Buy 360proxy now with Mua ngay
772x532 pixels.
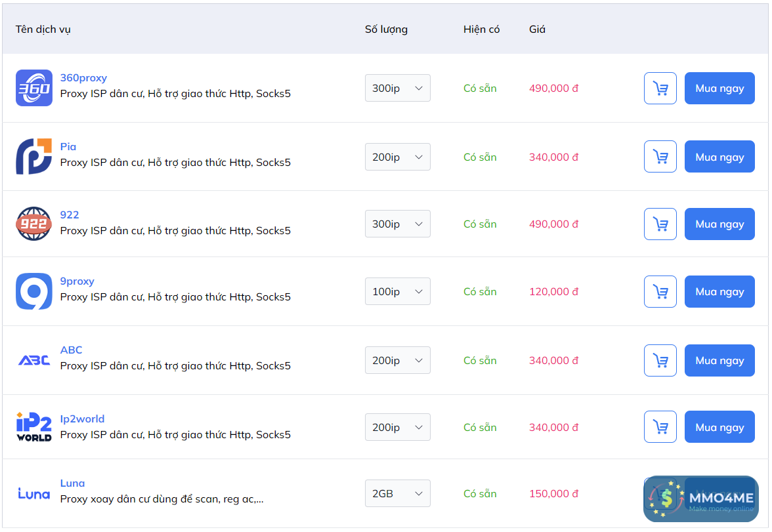pos(719,88)
